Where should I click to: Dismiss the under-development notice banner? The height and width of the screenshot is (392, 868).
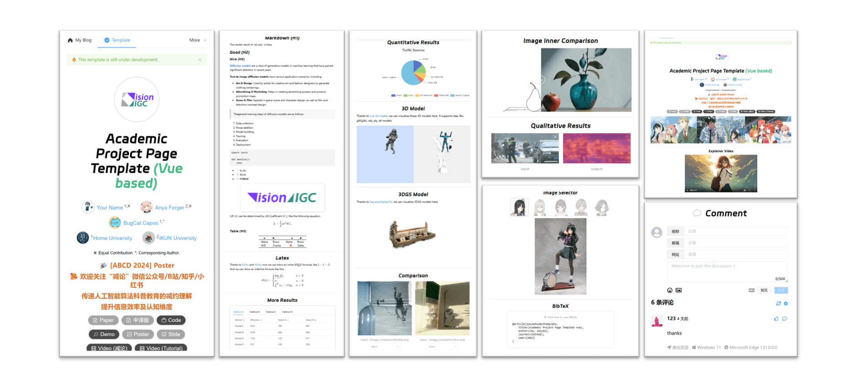pyautogui.click(x=200, y=60)
